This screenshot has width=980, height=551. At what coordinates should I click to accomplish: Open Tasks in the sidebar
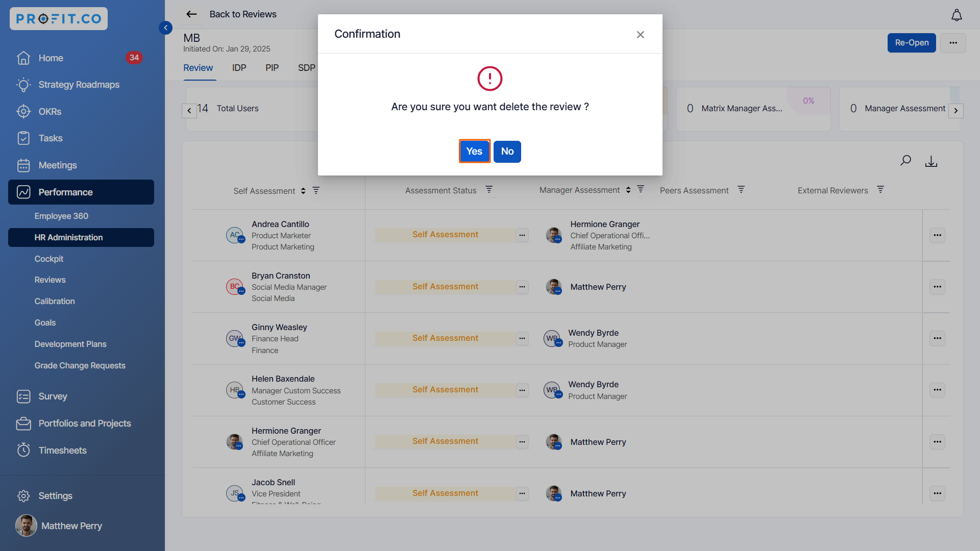[x=81, y=138]
